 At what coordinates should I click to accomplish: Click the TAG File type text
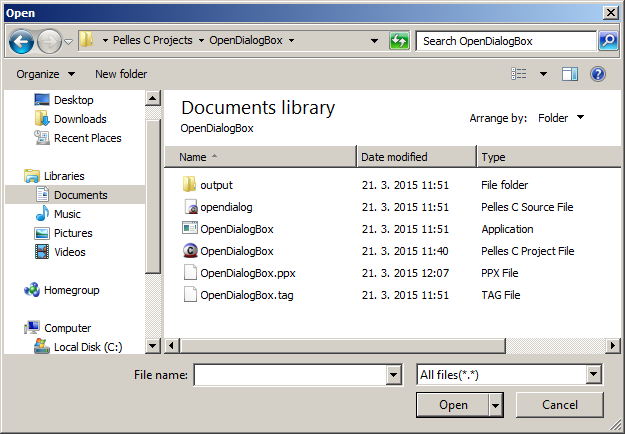(501, 295)
